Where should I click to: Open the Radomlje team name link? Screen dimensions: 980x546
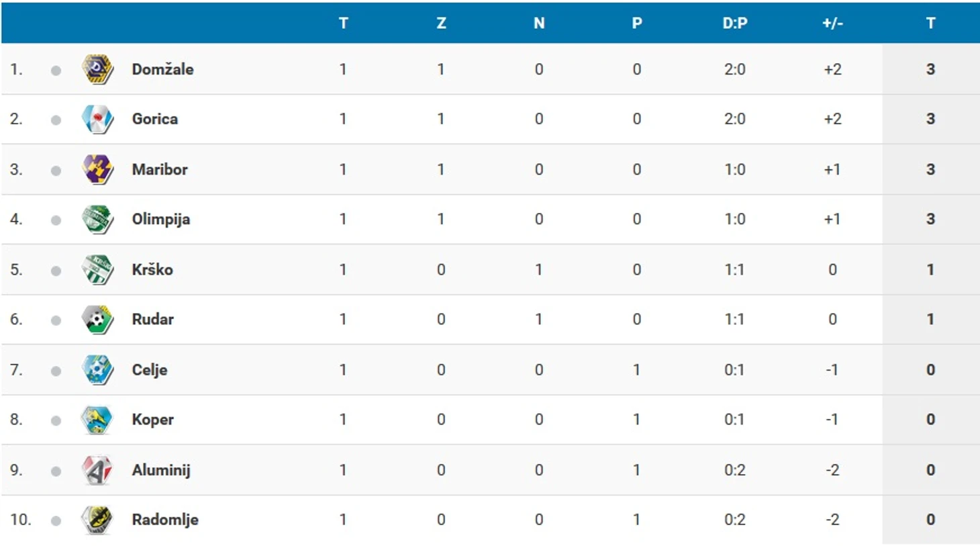tap(165, 520)
